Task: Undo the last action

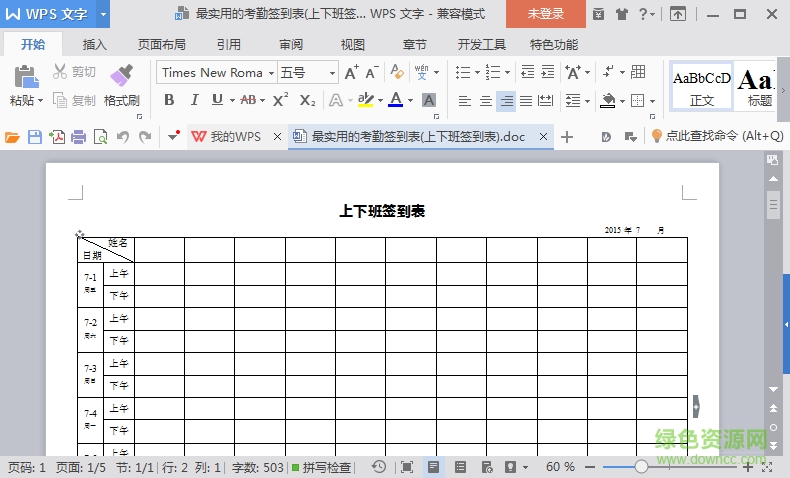Action: [x=122, y=136]
